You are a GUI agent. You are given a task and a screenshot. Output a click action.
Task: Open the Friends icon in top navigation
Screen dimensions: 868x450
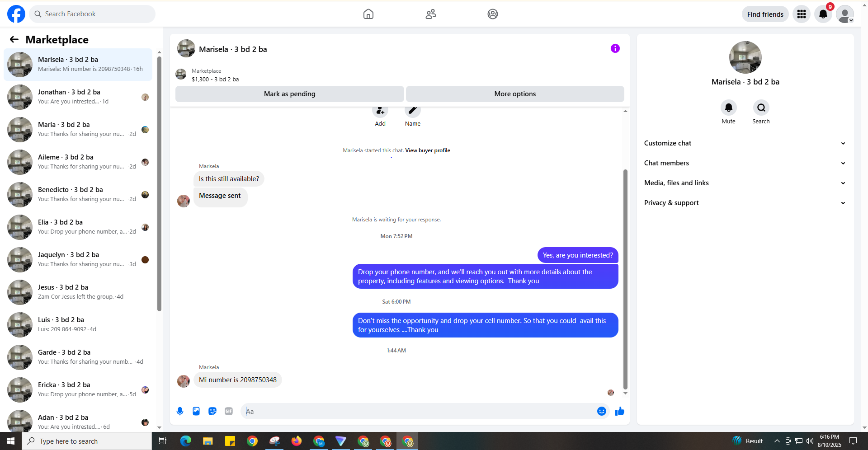[431, 14]
